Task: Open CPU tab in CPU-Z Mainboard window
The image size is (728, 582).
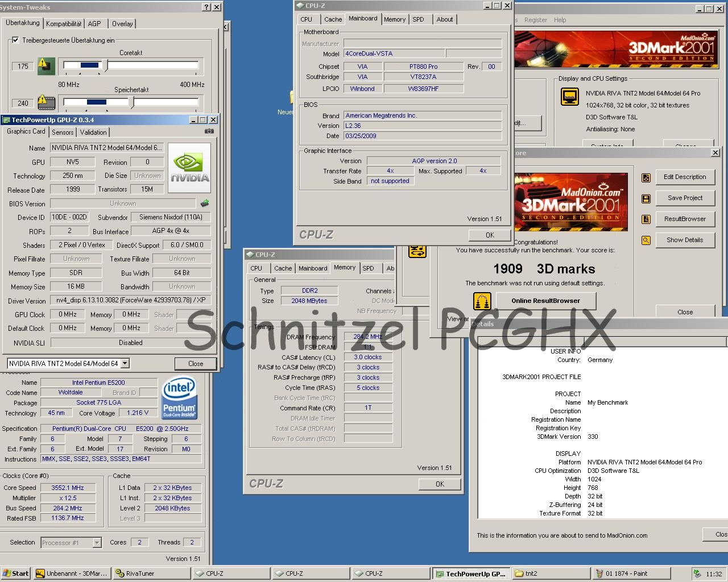Action: pos(307,19)
